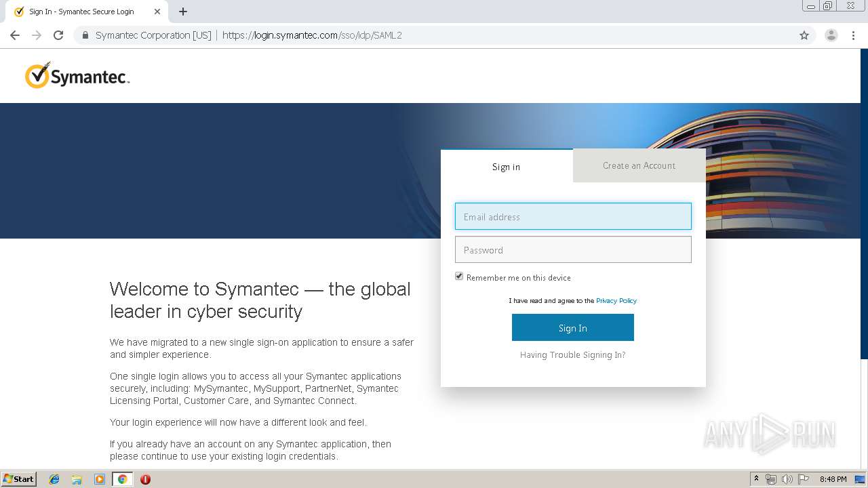Image resolution: width=868 pixels, height=488 pixels.
Task: Toggle Remember me on this device checkbox
Action: (x=459, y=277)
